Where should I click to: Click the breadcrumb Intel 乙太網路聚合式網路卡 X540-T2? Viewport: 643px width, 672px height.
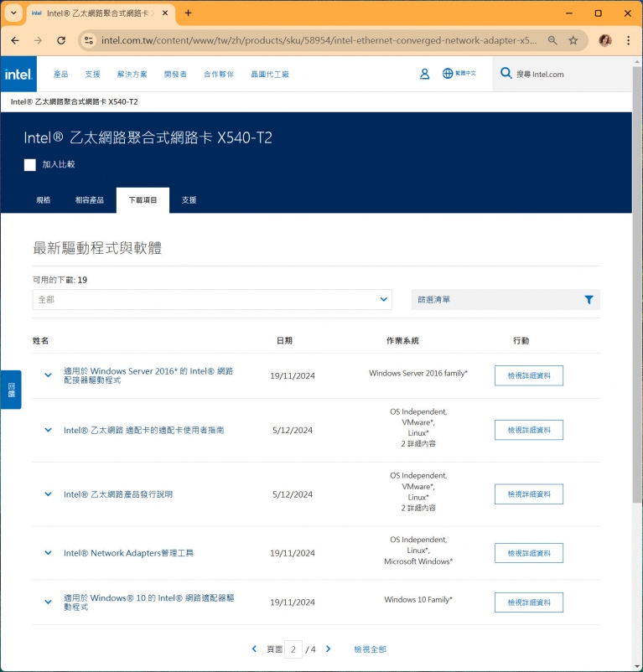tap(74, 101)
